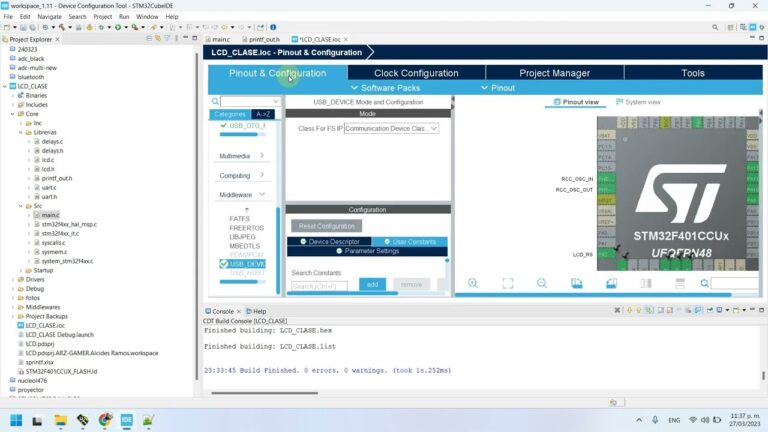
Task: Rotate the chip counter-clockwise icon
Action: [x=611, y=283]
